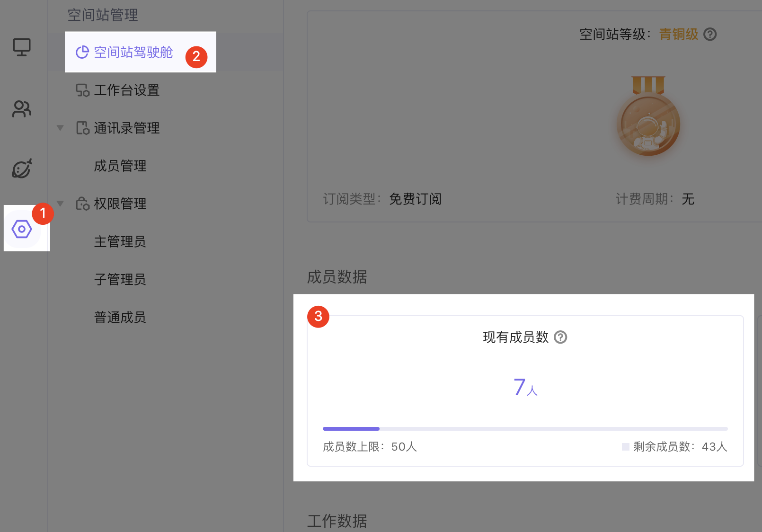This screenshot has height=532, width=762.
Task: Collapse the 权限管理 section triangle
Action: (x=60, y=204)
